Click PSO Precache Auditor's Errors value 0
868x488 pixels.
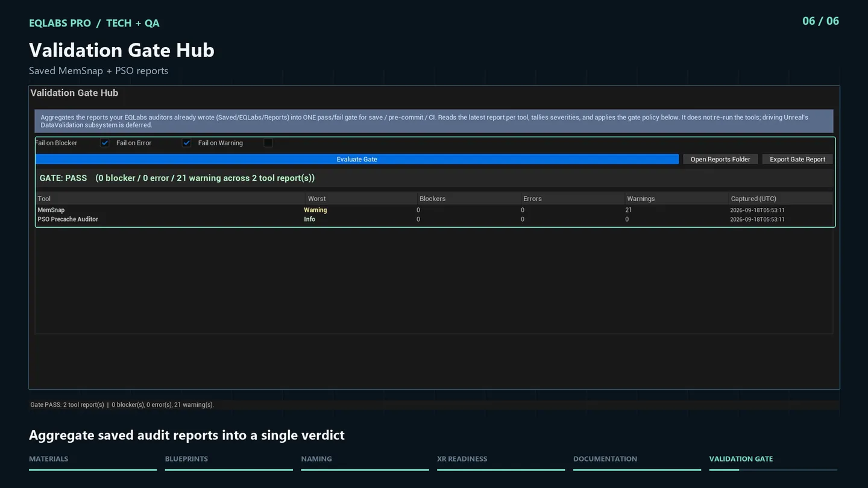523,219
